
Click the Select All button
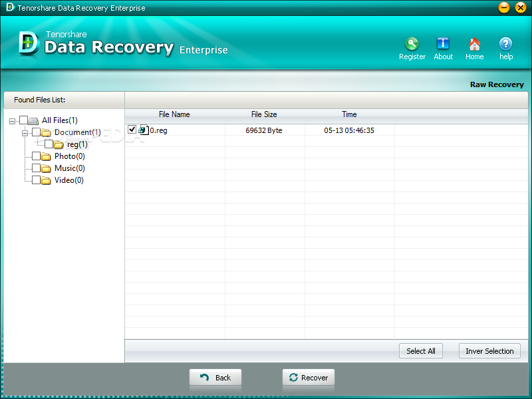(x=421, y=351)
